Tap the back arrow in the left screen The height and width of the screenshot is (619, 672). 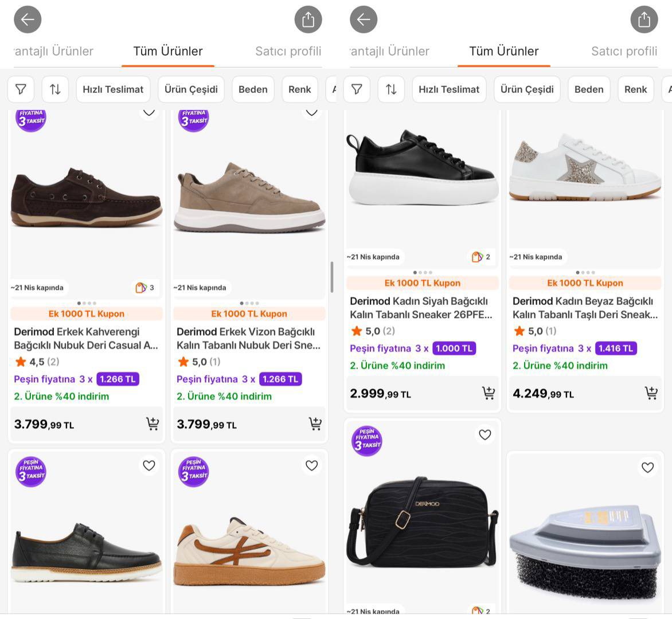pos(28,19)
